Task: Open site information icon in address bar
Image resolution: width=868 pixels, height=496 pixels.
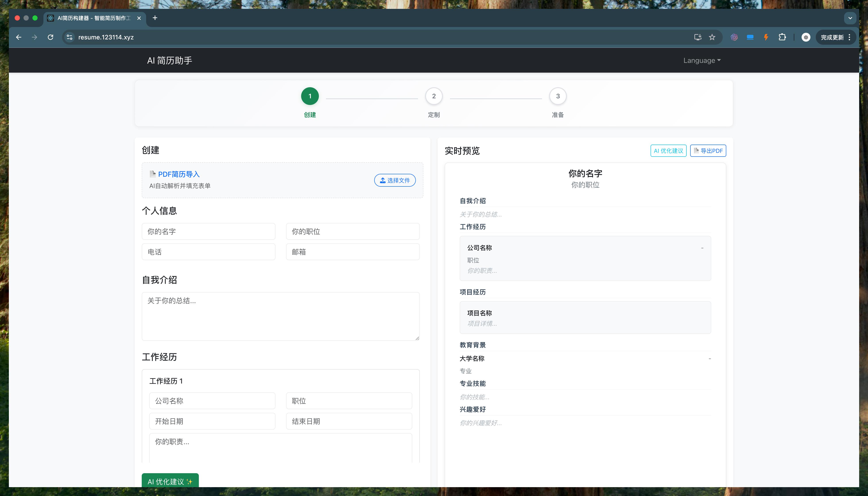Action: point(70,37)
